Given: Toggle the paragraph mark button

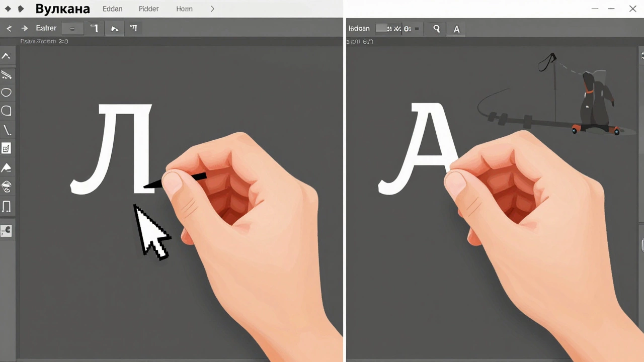Looking at the screenshot, I should click(x=133, y=29).
